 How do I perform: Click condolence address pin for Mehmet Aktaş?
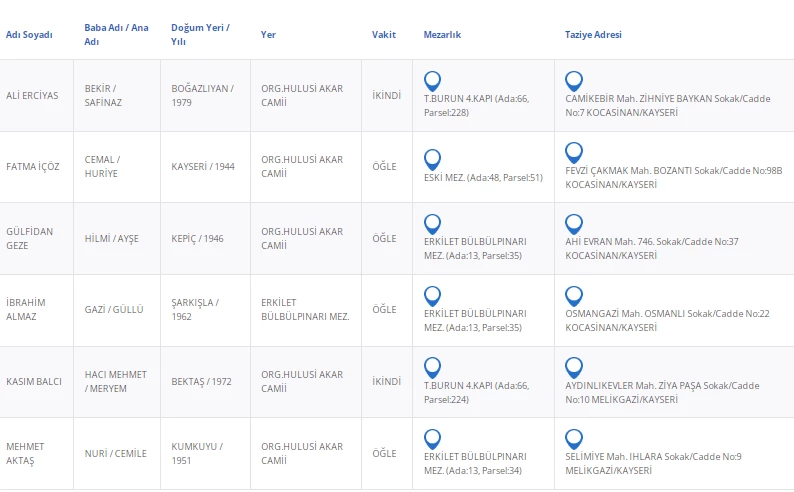[x=574, y=439]
